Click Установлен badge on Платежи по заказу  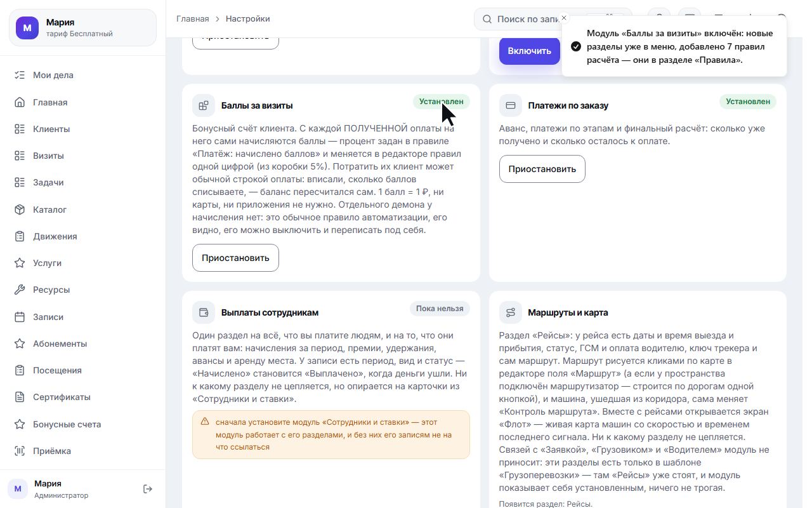point(748,102)
